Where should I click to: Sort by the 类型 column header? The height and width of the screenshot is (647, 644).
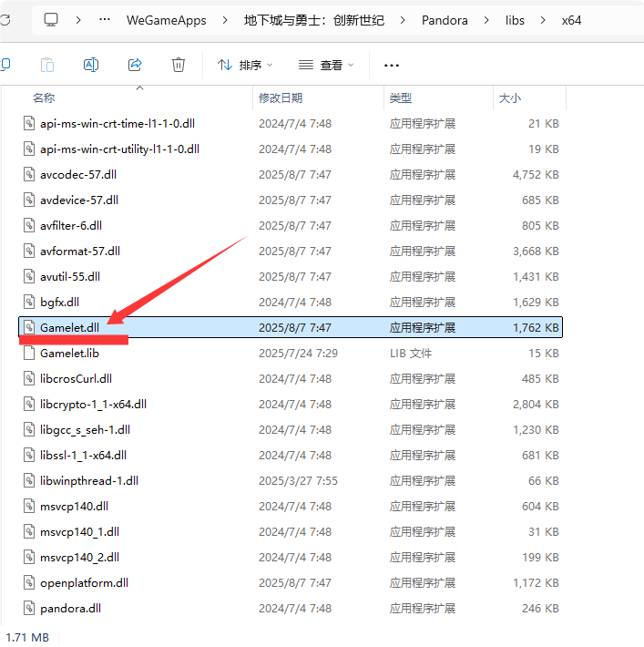point(401,98)
